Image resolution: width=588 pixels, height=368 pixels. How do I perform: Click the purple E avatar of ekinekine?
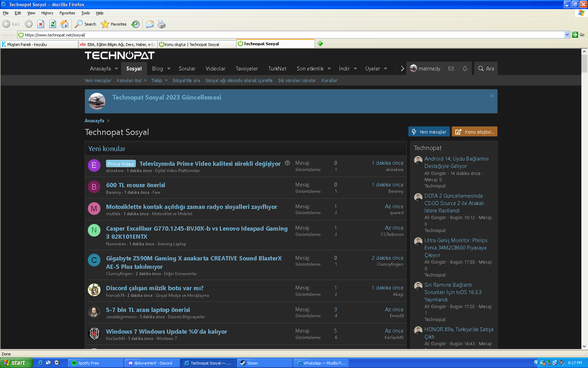(94, 165)
